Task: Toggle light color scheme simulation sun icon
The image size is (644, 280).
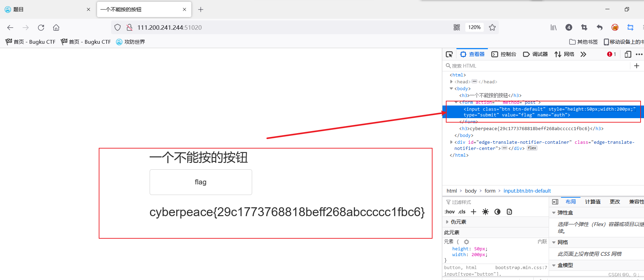Action: (485, 212)
